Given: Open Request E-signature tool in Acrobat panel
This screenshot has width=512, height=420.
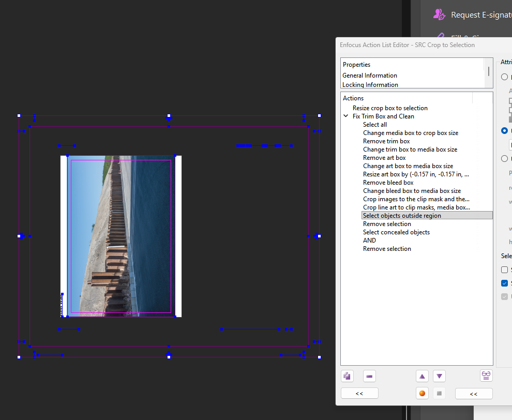Looking at the screenshot, I should pos(481,15).
